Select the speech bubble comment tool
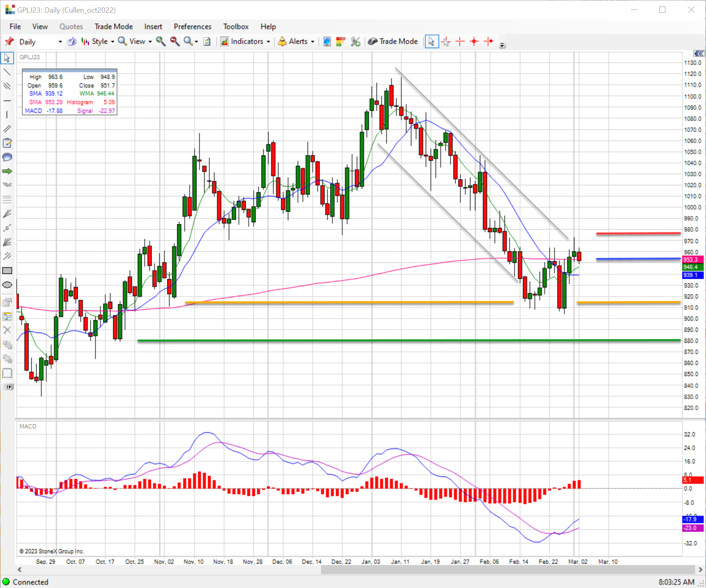706x588 pixels. [7, 157]
